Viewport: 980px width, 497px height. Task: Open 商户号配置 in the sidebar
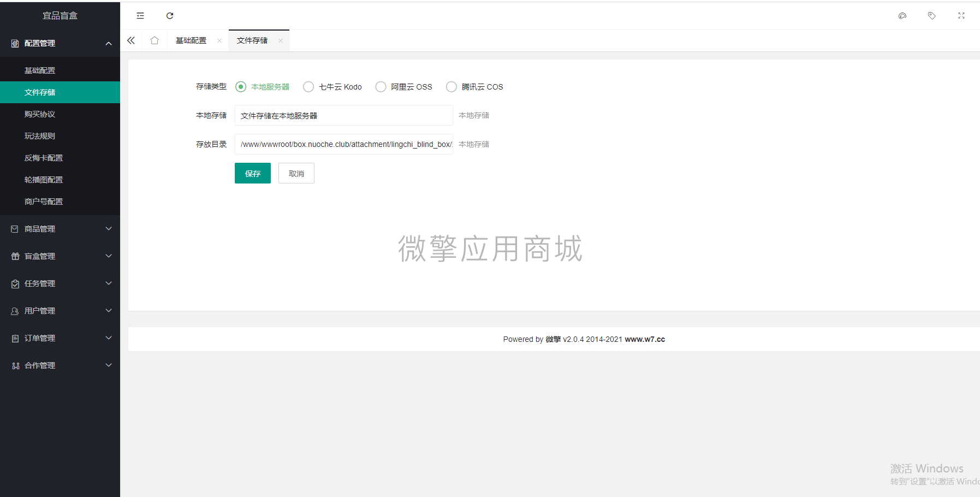pyautogui.click(x=60, y=202)
